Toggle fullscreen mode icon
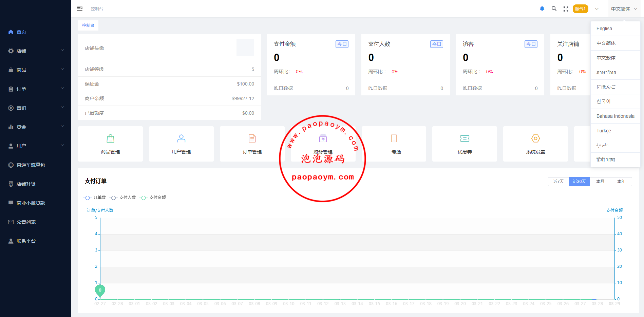Viewport: 644px width, 317px height. (566, 9)
